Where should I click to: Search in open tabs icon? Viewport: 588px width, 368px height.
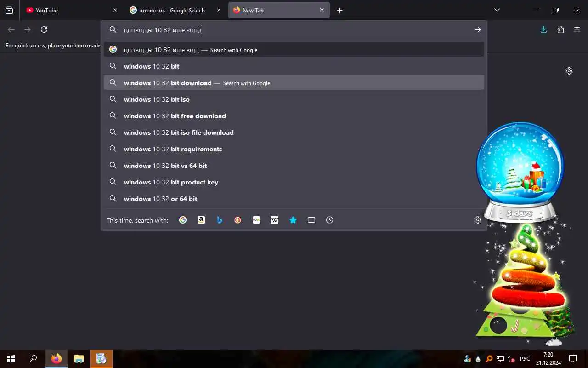click(311, 220)
